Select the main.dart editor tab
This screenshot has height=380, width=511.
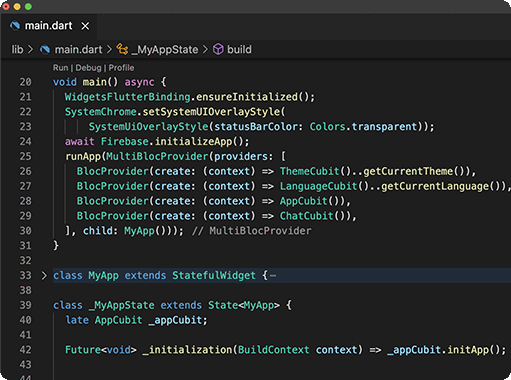tap(49, 26)
